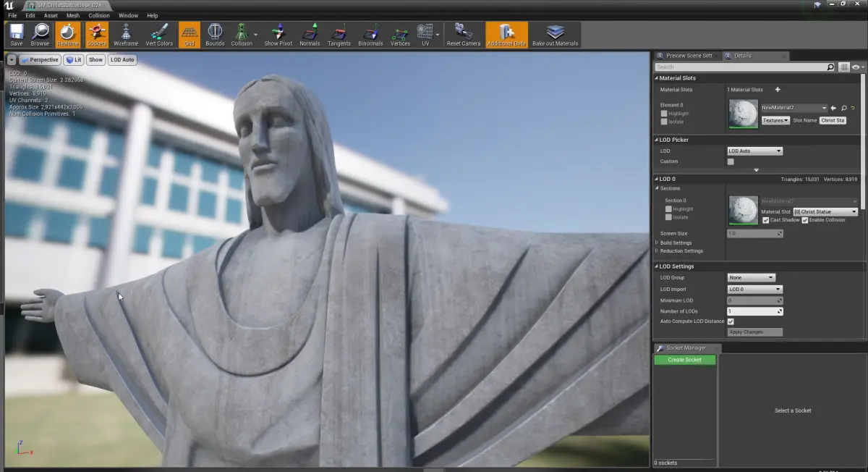Open UV channel dropdown arrow
Screen dimensions: 868x472
[x=438, y=35]
